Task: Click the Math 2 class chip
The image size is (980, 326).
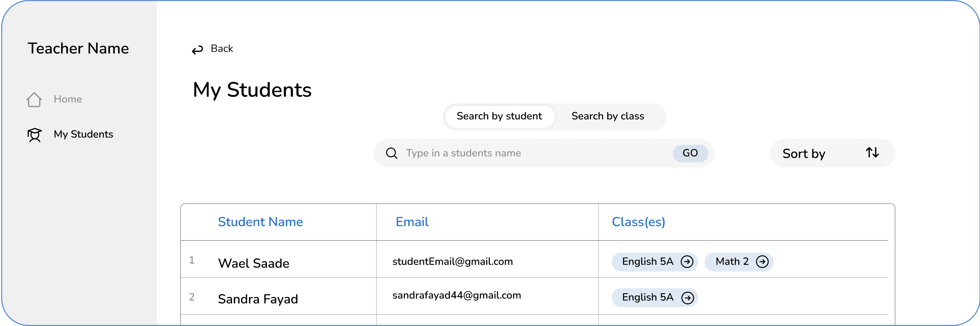Action: (x=738, y=262)
